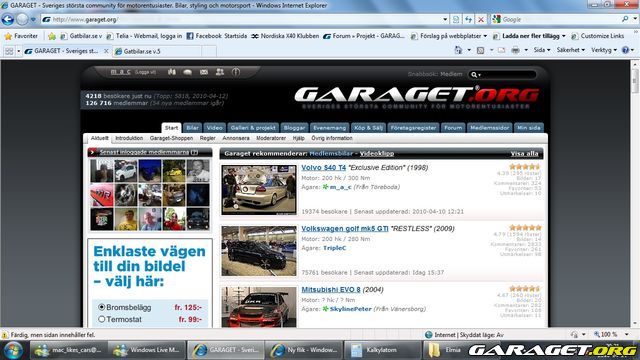Open Forum Projekt GARAGET favorites link

click(364, 36)
